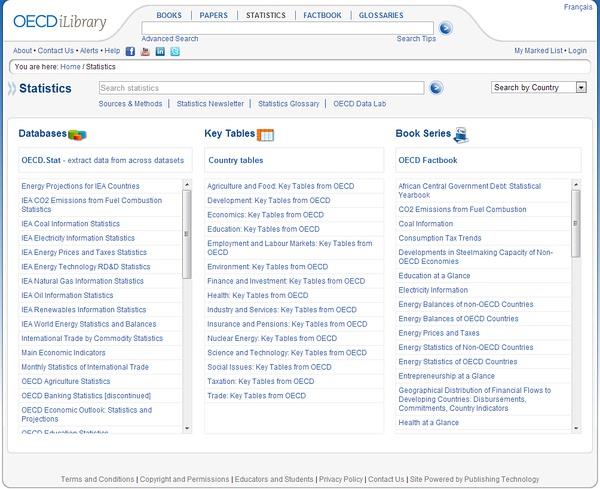
Task: Open Country tables
Action: [x=236, y=160]
